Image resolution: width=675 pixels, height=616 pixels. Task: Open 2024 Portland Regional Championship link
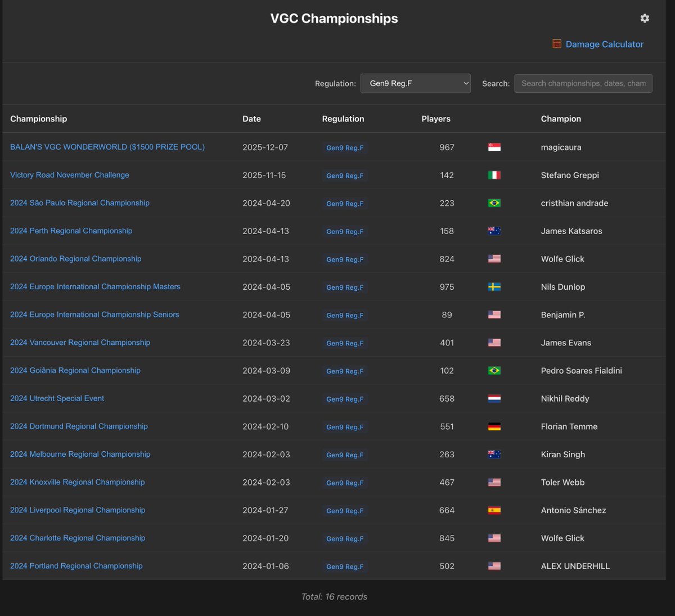(x=76, y=566)
